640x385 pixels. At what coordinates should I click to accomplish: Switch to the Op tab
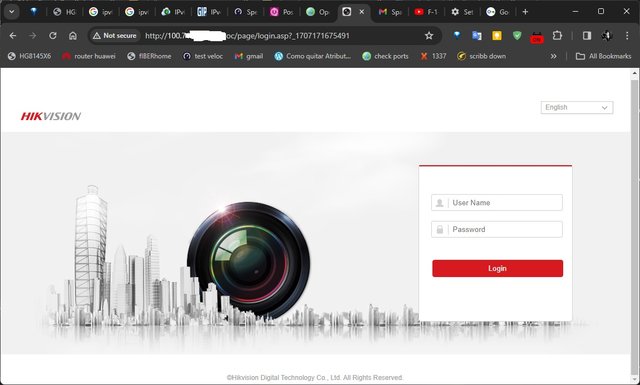(x=318, y=12)
